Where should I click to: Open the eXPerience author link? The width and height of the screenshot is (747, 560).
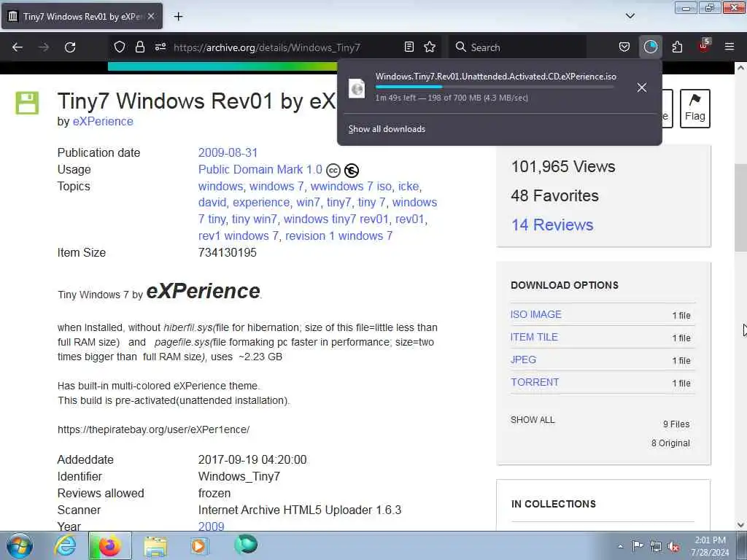pos(103,122)
